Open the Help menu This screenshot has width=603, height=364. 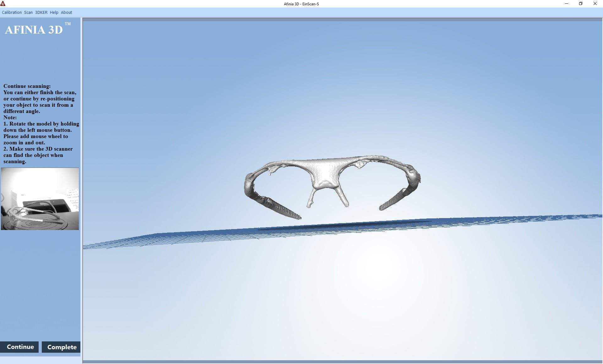click(x=54, y=13)
